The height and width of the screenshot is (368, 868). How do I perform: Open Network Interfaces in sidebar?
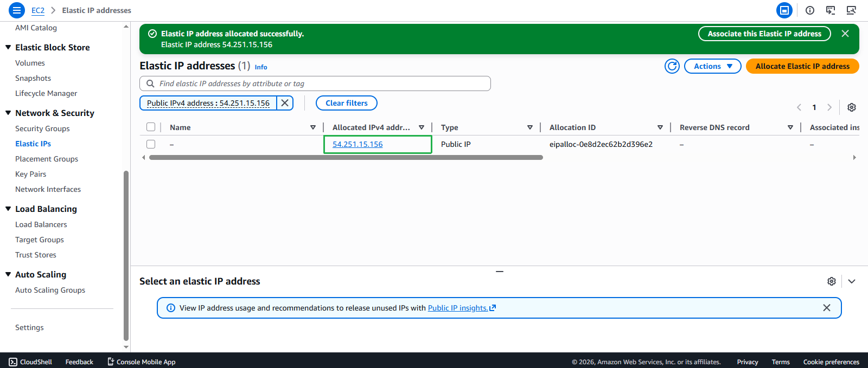coord(48,189)
